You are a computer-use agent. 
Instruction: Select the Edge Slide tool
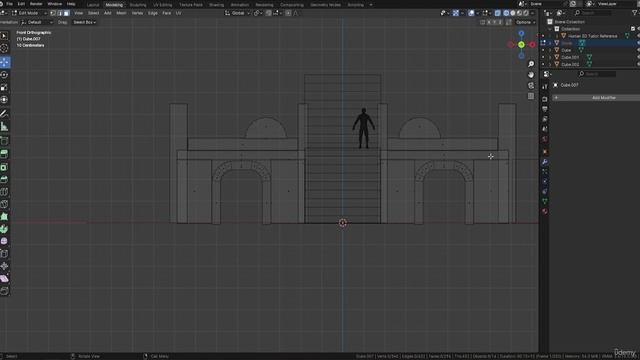coord(4,254)
